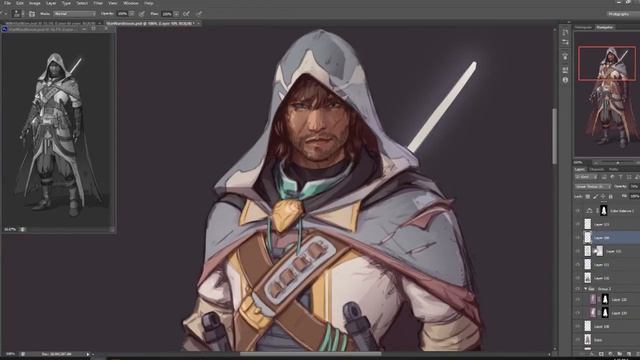
Task: Click Add layer mask icon in Layers footer
Action: pos(601,354)
